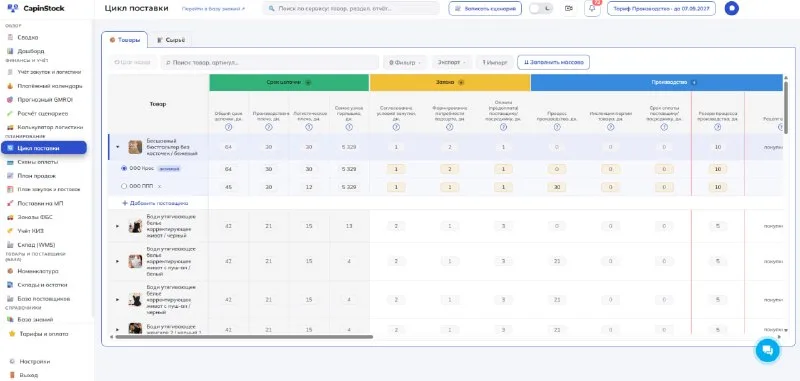
Task: Open Прогнозный GMROI icon
Action: (10, 100)
